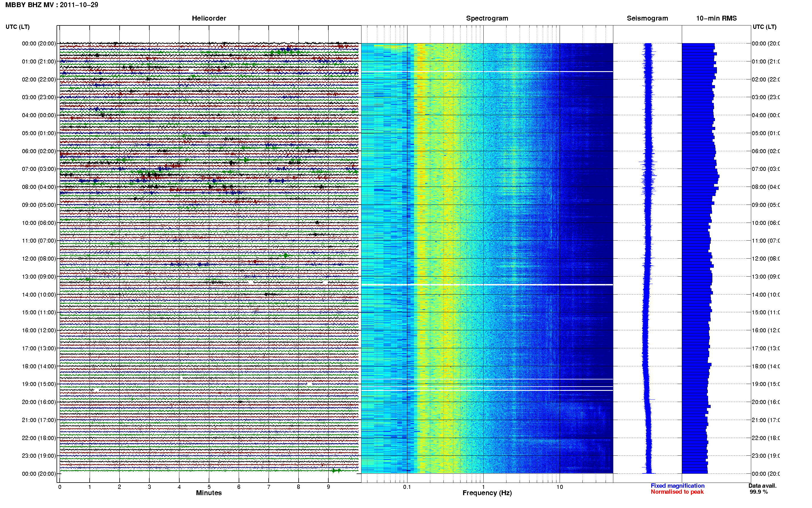Click the left 'UTC (LT)' axis label
Viewport: 812px width, 508px height.
click(x=17, y=27)
